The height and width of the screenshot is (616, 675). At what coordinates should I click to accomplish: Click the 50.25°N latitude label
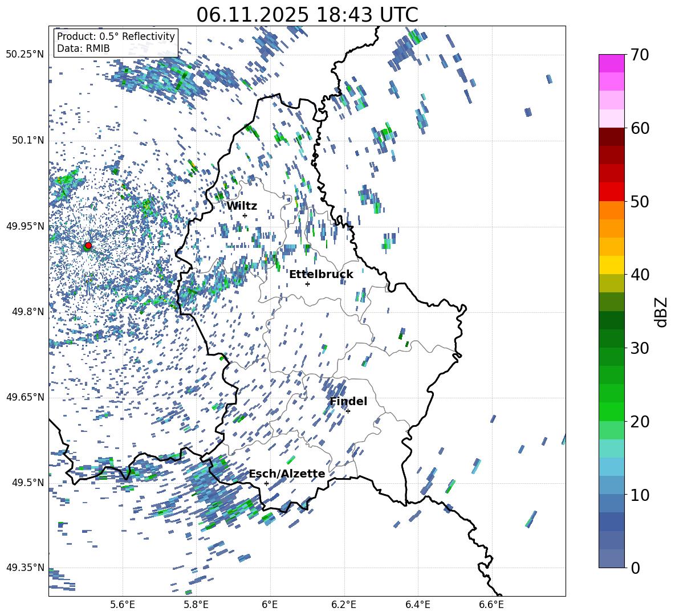pos(25,55)
